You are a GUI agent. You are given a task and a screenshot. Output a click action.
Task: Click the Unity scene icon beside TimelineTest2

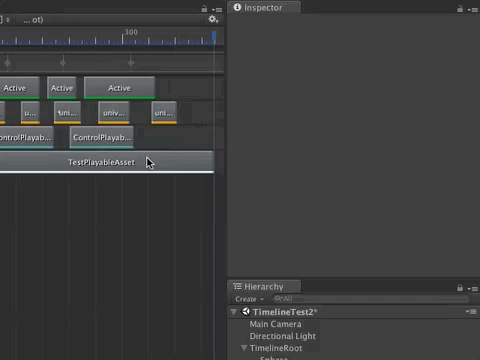[x=246, y=312]
